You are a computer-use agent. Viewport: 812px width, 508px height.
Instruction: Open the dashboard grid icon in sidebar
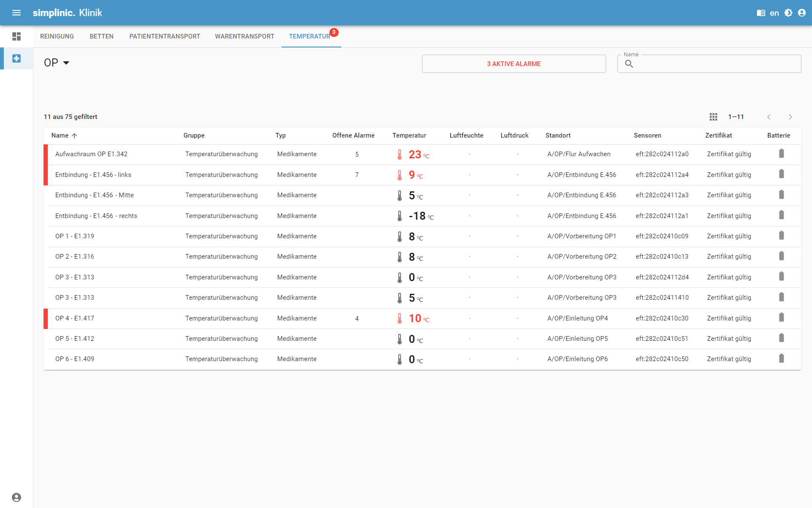(x=16, y=36)
